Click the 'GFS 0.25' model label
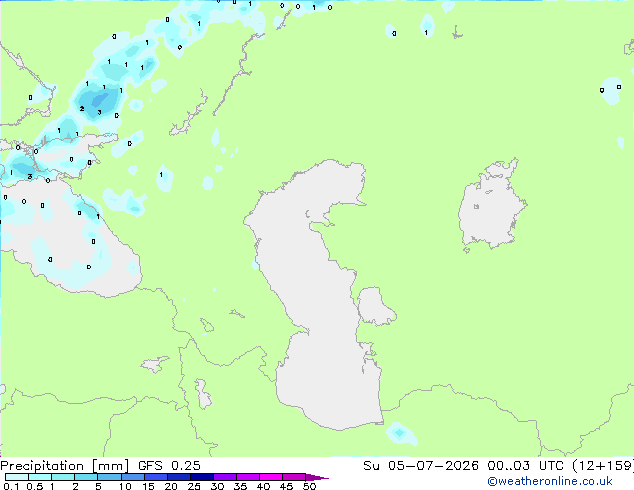634x490 pixels. tap(169, 466)
